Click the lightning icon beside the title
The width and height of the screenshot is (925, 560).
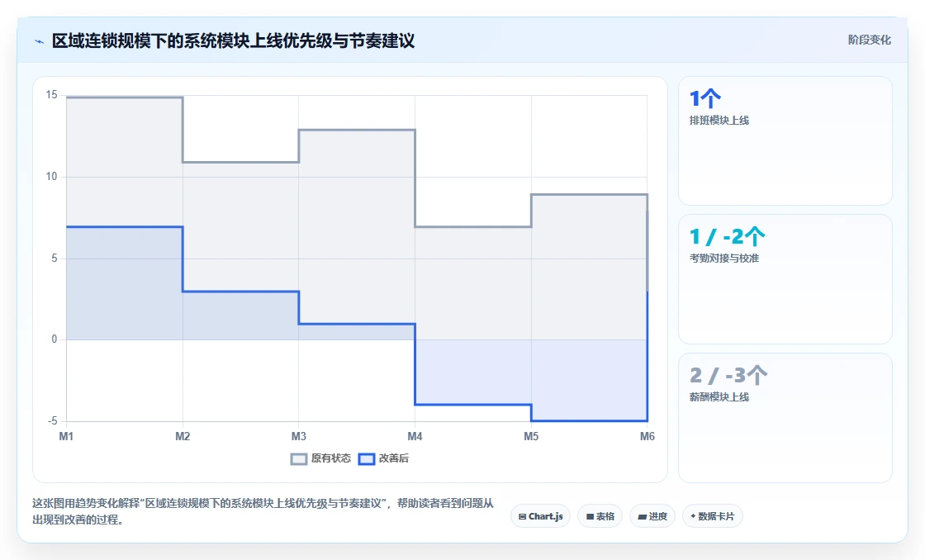[x=40, y=41]
